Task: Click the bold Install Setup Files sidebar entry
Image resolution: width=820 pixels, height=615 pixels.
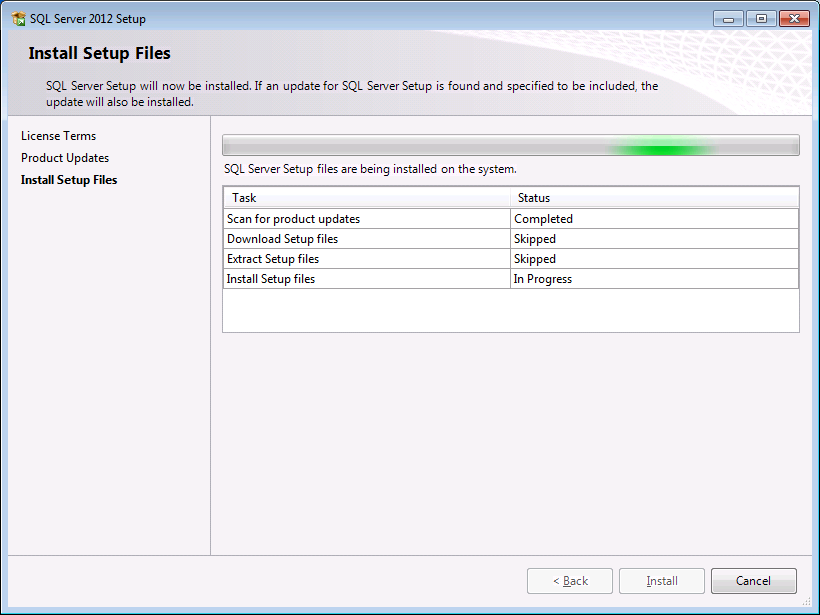Action: (x=69, y=179)
